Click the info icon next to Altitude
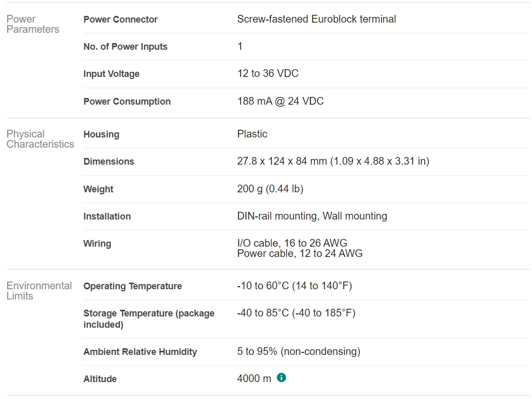532x399 pixels. 281,378
